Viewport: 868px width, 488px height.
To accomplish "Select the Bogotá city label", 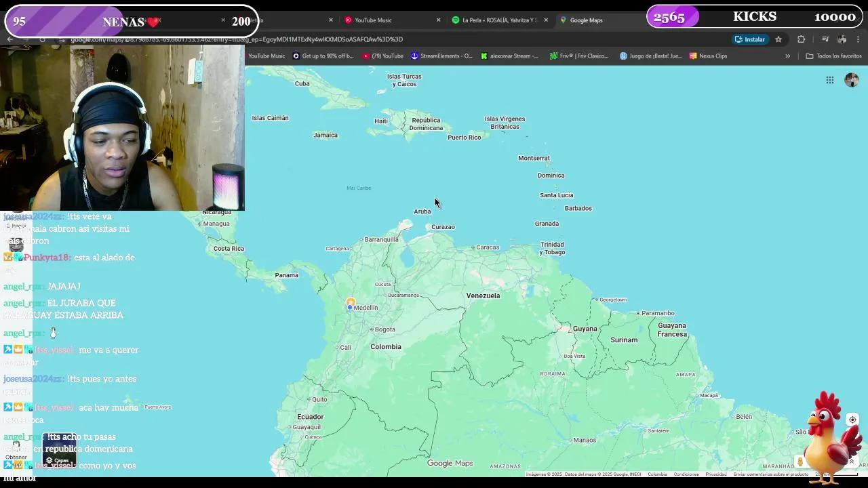I will (384, 329).
